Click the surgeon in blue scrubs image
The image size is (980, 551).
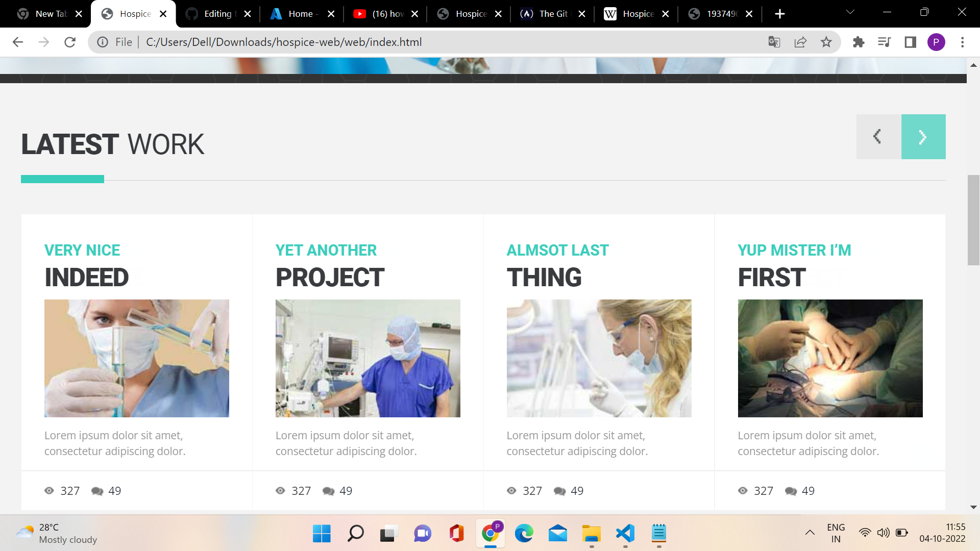click(368, 358)
